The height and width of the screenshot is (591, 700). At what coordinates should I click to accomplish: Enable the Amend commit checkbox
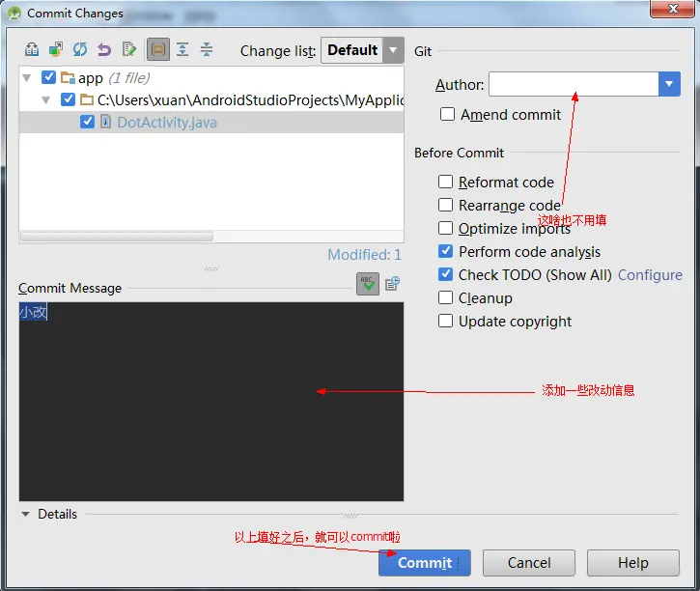[447, 114]
